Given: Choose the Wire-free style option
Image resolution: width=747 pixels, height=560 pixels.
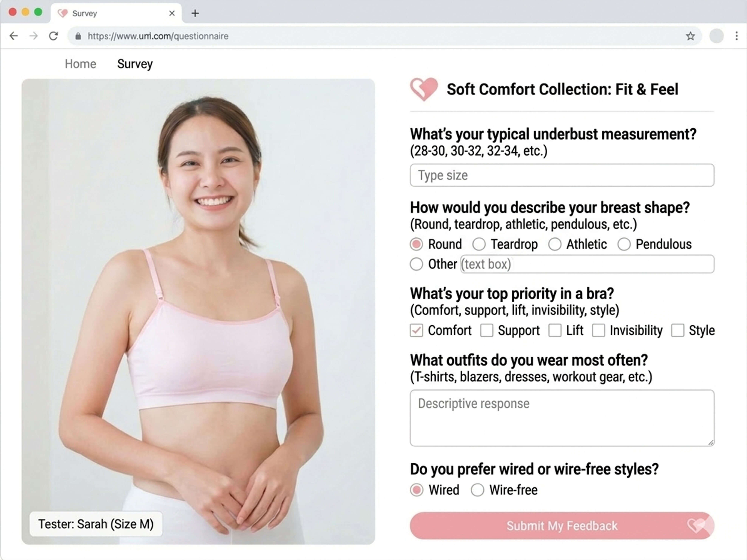Looking at the screenshot, I should click(477, 490).
